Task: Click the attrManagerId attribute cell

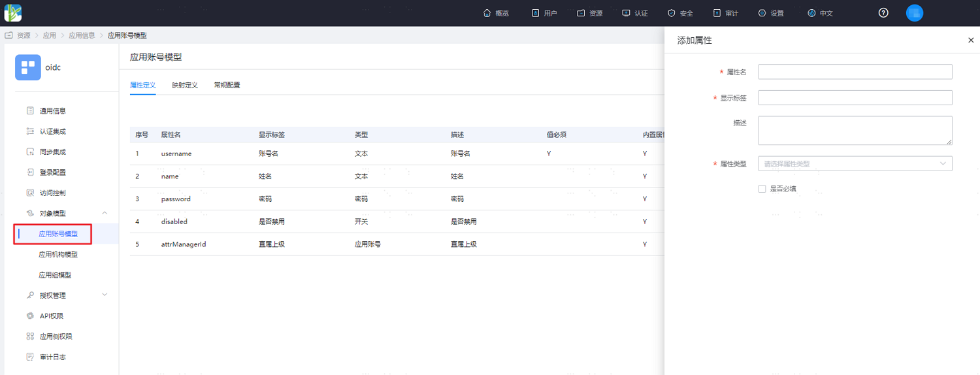Action: (184, 244)
